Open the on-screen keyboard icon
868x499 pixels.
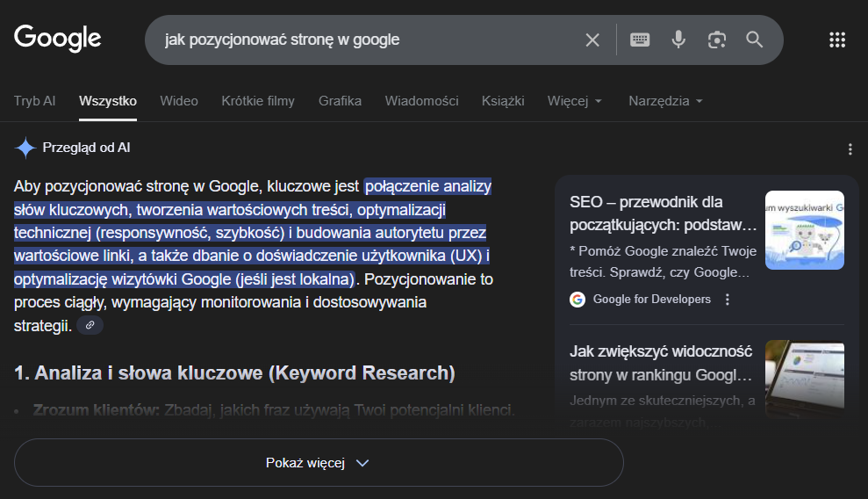[x=640, y=40]
